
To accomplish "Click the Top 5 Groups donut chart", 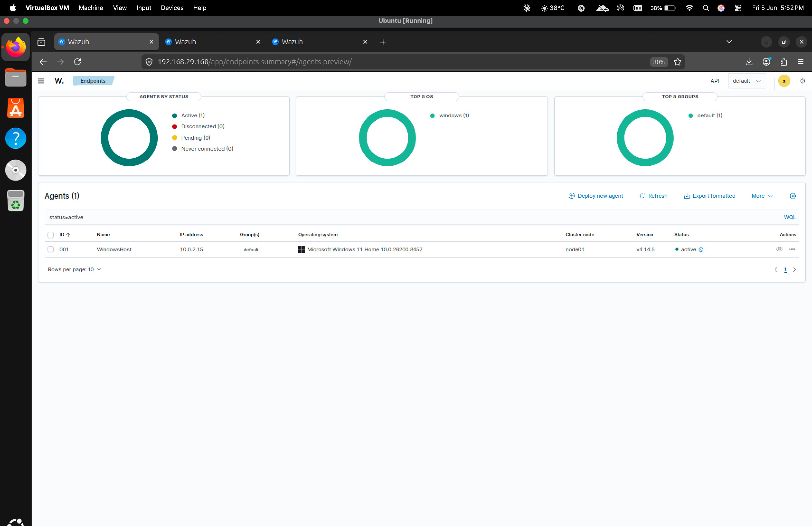I will (x=645, y=138).
